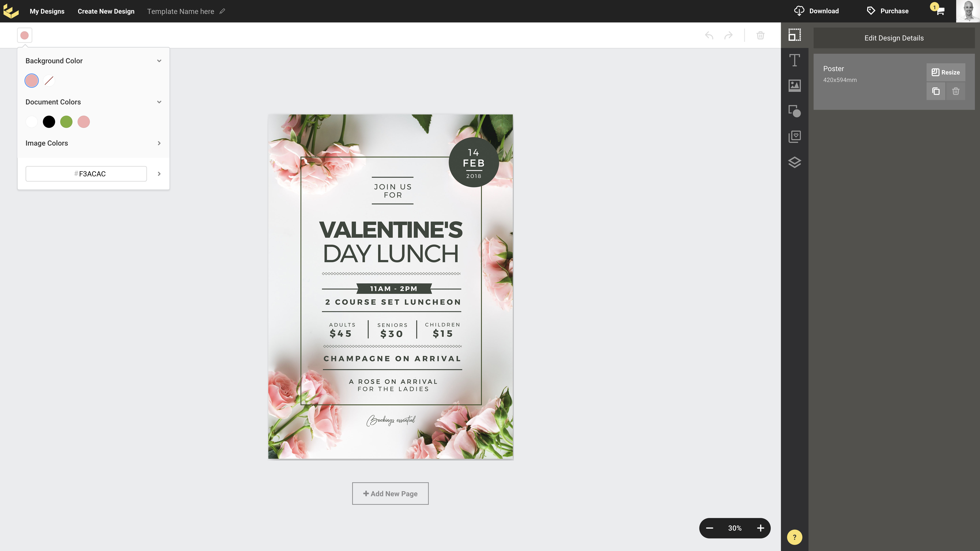980x551 pixels.
Task: Click the hex color input field
Action: click(x=86, y=174)
